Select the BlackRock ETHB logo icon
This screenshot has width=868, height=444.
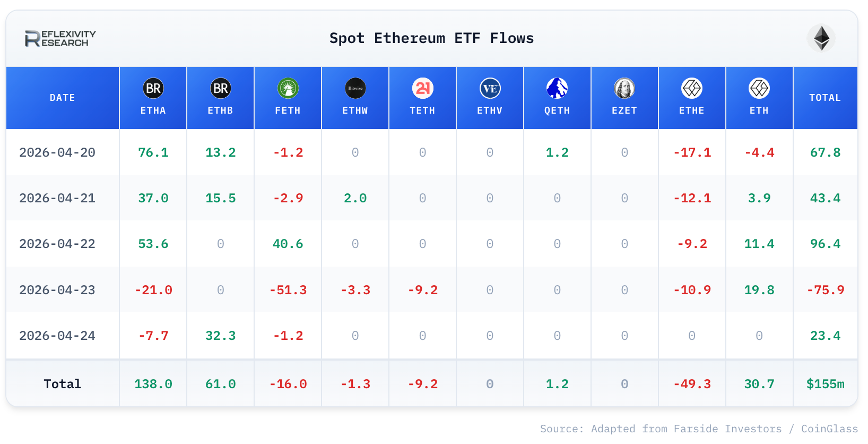coord(221,88)
